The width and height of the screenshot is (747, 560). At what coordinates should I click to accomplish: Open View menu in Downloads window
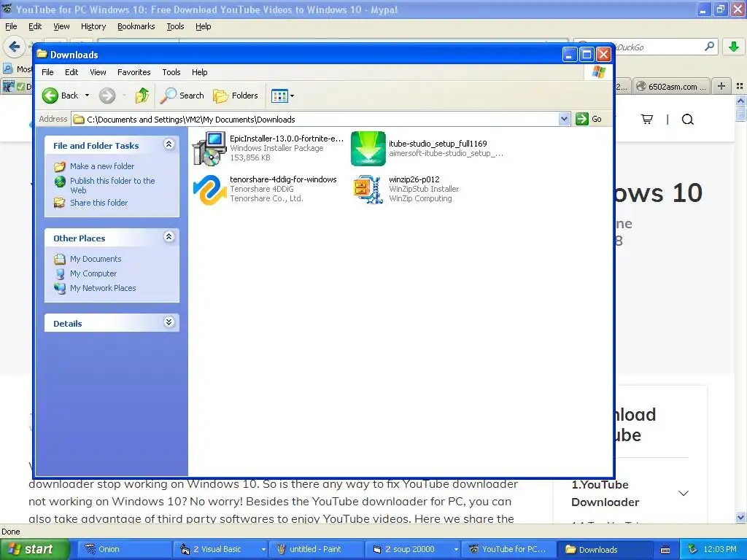click(x=98, y=72)
